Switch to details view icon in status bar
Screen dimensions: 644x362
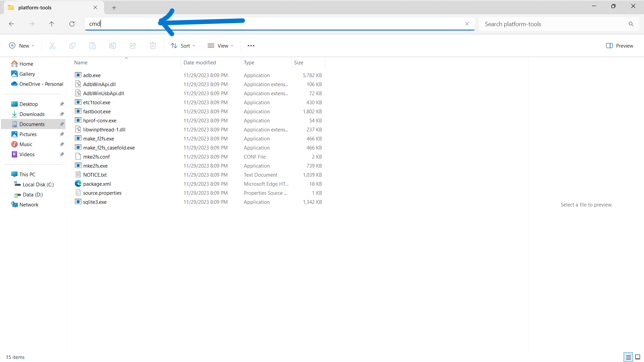pyautogui.click(x=628, y=357)
